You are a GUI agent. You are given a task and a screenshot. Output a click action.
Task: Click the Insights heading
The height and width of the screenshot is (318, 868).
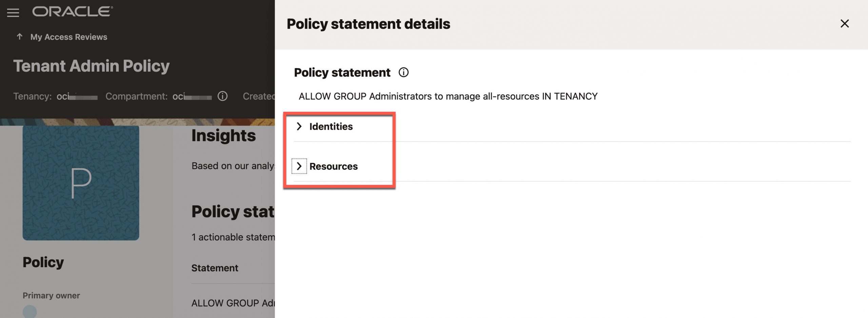tap(223, 135)
